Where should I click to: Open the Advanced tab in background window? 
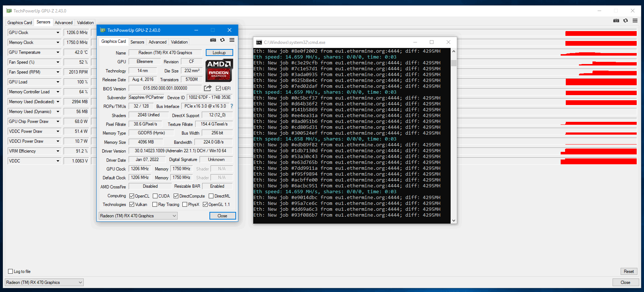pyautogui.click(x=64, y=23)
